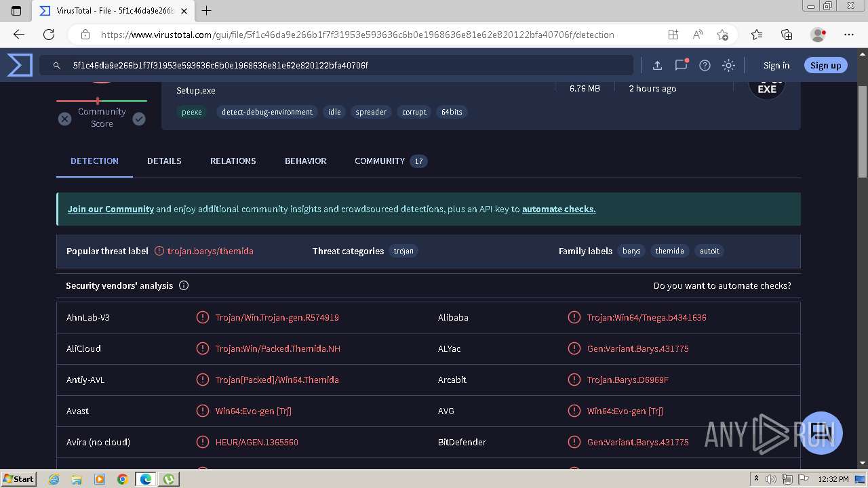This screenshot has width=868, height=488.
Task: Select Arcabit result Trojan.Barys.D6969F
Action: (628, 380)
